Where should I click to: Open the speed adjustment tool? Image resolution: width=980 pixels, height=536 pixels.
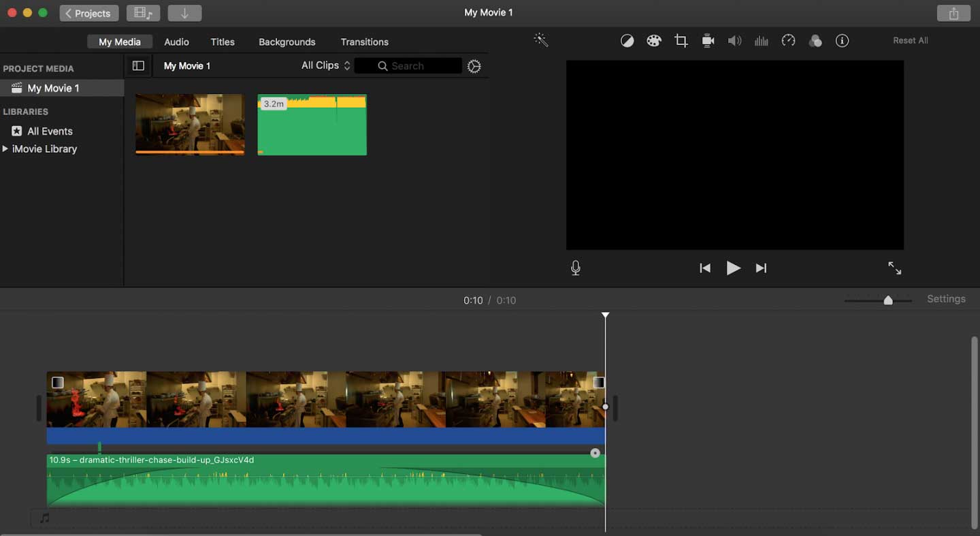click(x=788, y=41)
